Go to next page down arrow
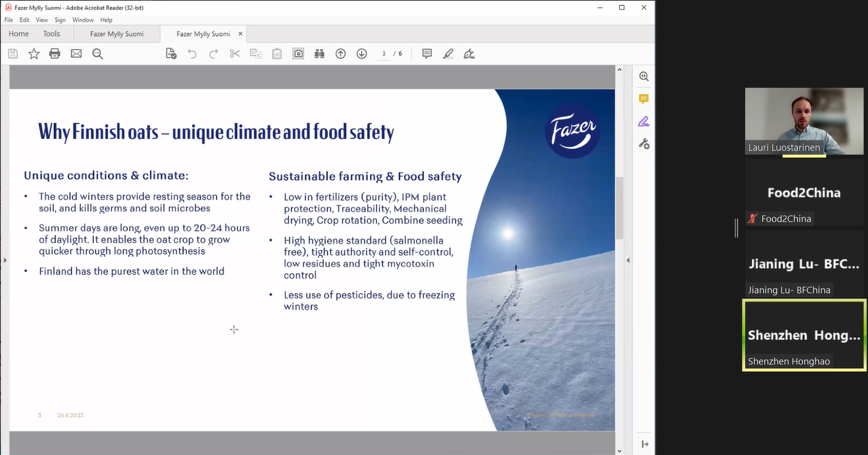 coord(361,54)
